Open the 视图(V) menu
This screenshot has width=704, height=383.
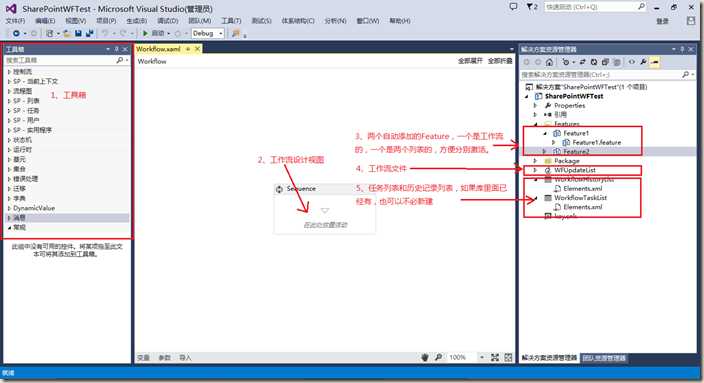(75, 21)
